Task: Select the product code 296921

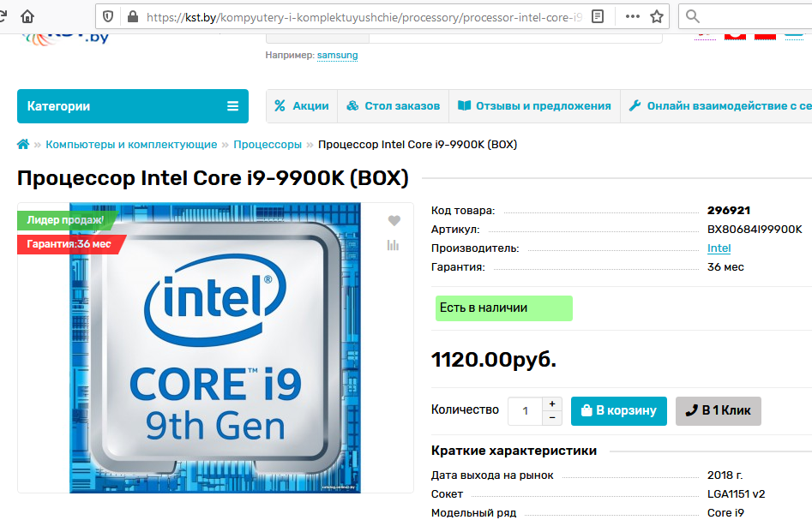Action: coord(729,211)
